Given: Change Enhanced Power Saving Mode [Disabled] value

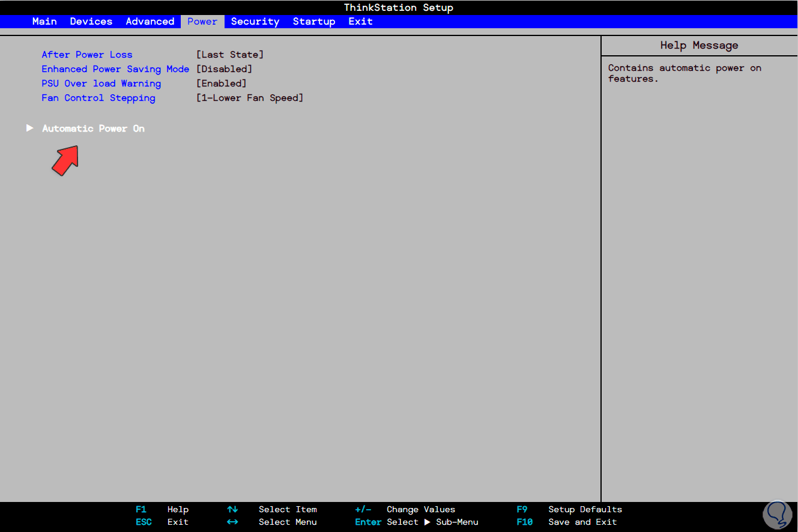Looking at the screenshot, I should tap(225, 69).
